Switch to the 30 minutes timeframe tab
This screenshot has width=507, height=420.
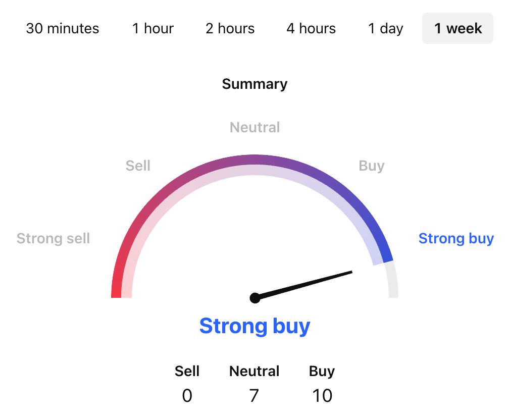click(x=63, y=29)
